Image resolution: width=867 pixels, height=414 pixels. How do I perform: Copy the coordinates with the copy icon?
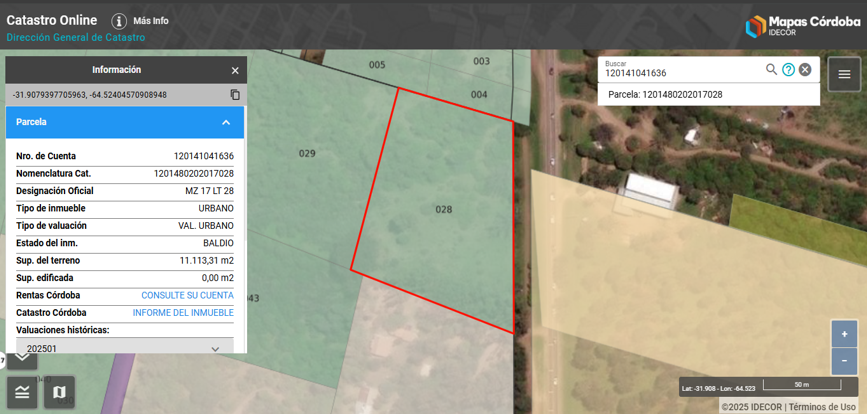coord(235,95)
